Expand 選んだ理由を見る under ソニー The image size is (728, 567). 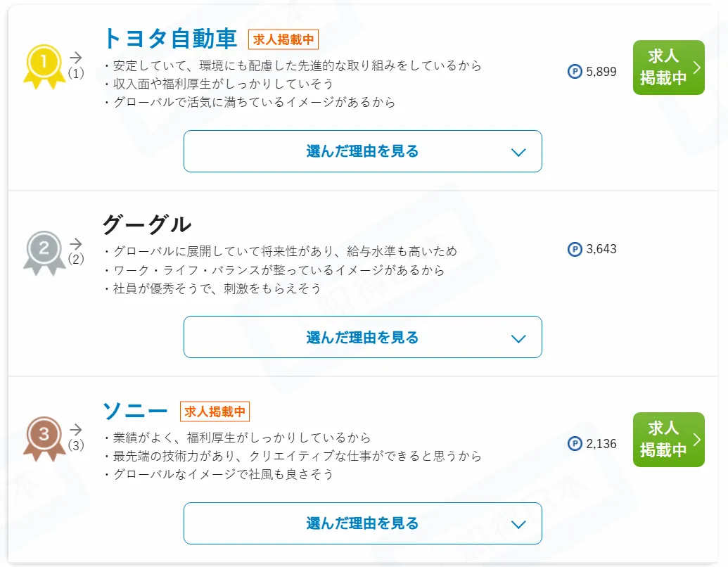click(362, 523)
